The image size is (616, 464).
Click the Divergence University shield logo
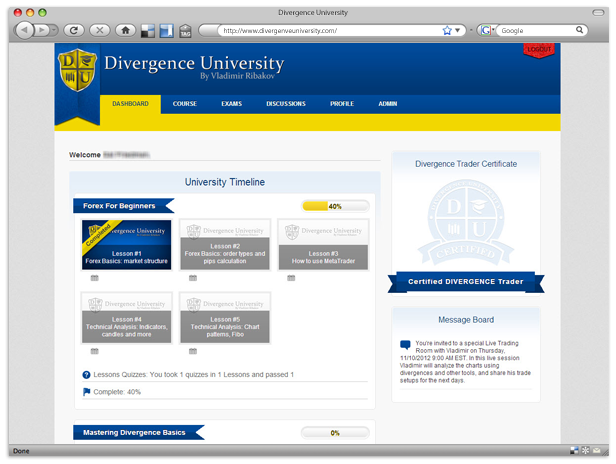(x=77, y=70)
